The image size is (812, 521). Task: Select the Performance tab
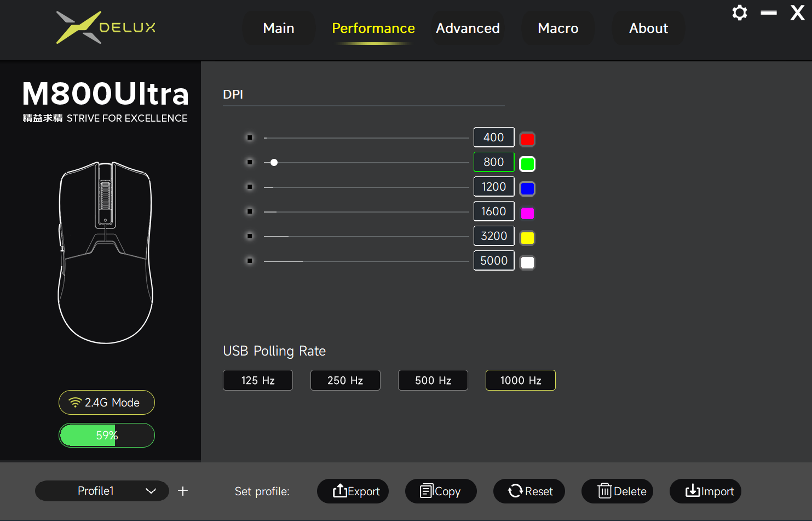point(373,28)
